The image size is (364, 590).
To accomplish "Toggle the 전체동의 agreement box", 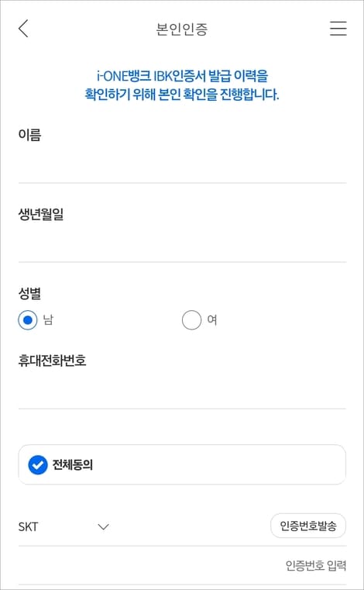I will (x=182, y=464).
